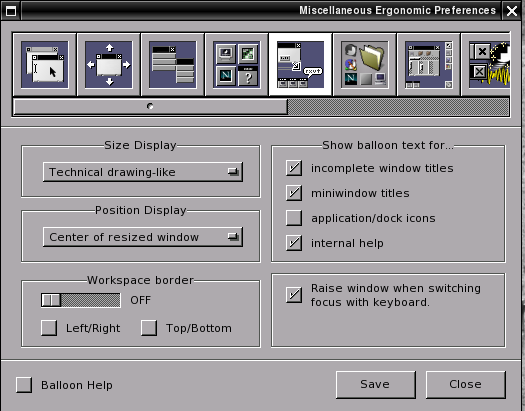Image resolution: width=525 pixels, height=411 pixels.
Task: Uncheck incomplete window titles balloon option
Action: pos(294,168)
